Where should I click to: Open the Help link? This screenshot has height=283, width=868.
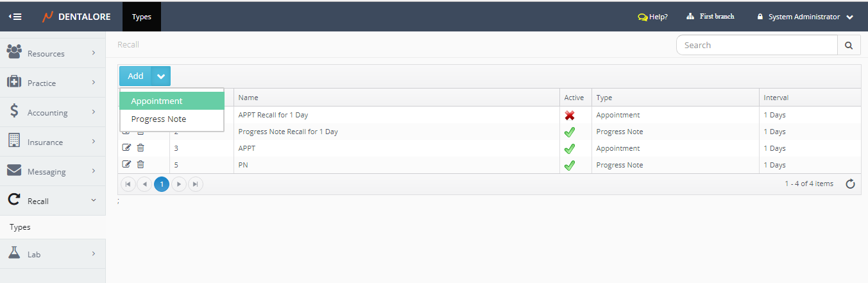[x=652, y=17]
